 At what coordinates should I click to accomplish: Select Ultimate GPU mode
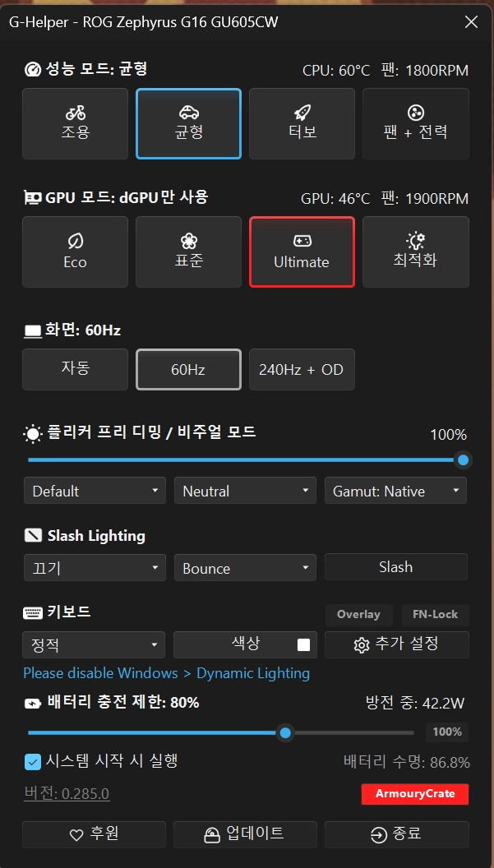coord(302,252)
